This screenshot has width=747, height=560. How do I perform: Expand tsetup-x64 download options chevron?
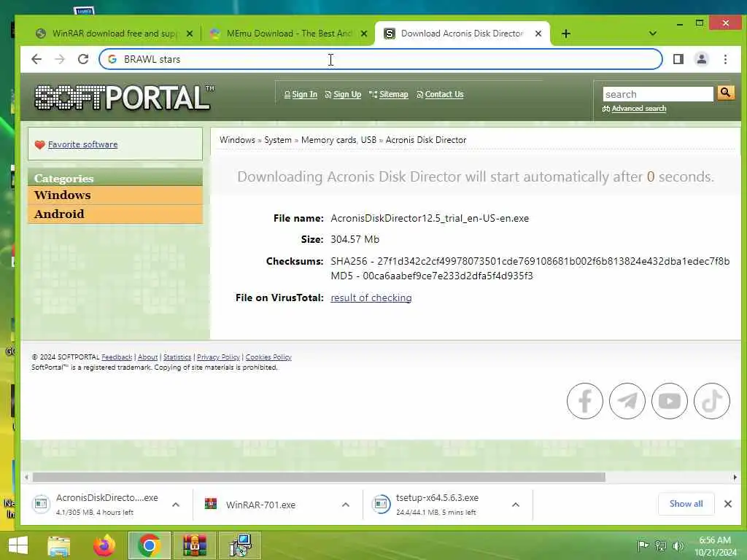(x=516, y=505)
